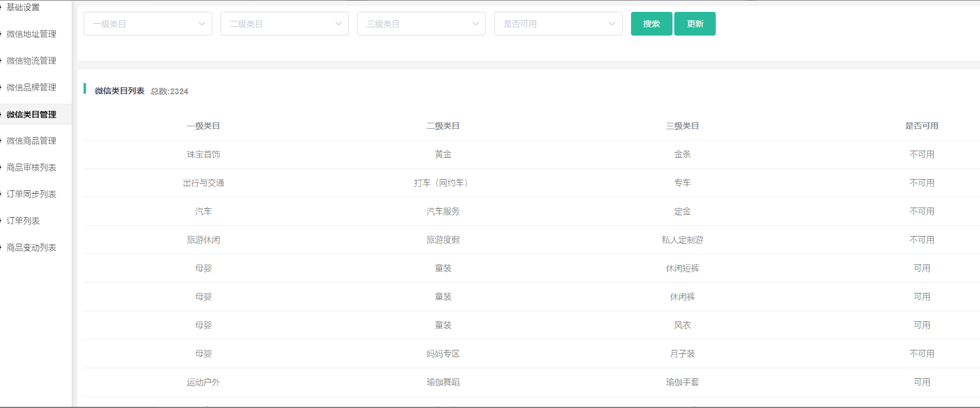Select 订单列表 in the sidebar
The width and height of the screenshot is (980, 408).
pyautogui.click(x=23, y=221)
